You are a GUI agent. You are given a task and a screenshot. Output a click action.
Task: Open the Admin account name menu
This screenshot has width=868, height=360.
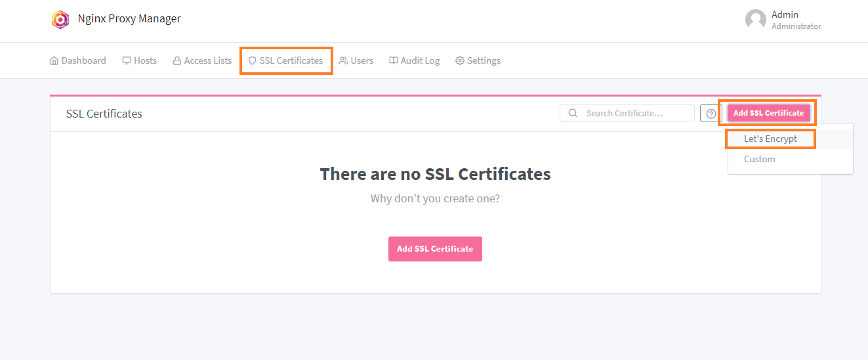coord(785,14)
